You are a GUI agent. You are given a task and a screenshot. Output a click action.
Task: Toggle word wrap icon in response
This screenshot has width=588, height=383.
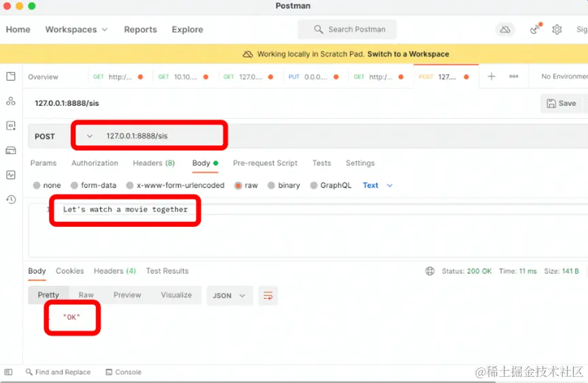click(268, 295)
